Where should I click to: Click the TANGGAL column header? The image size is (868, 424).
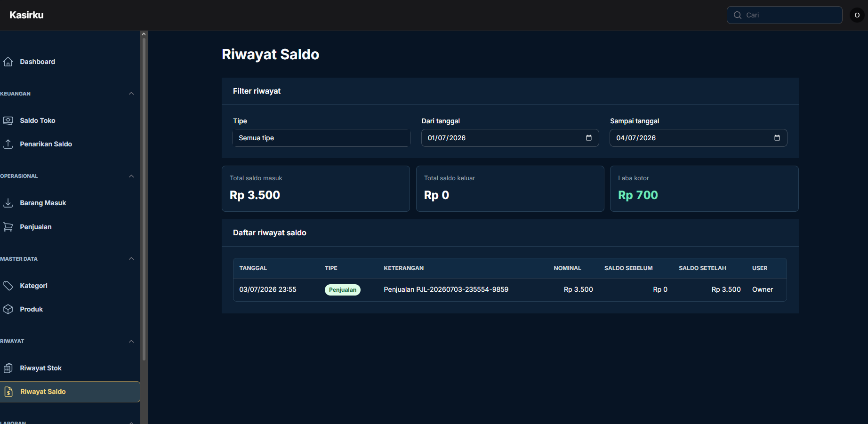pyautogui.click(x=253, y=268)
